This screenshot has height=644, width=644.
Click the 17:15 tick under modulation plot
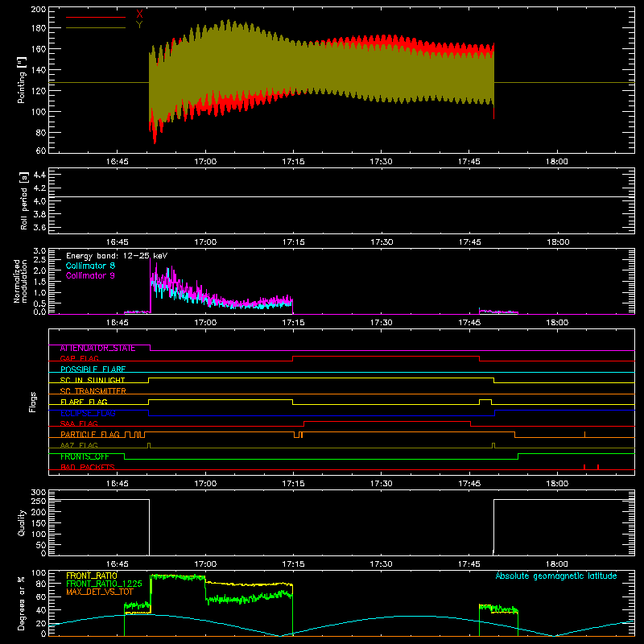293,323
